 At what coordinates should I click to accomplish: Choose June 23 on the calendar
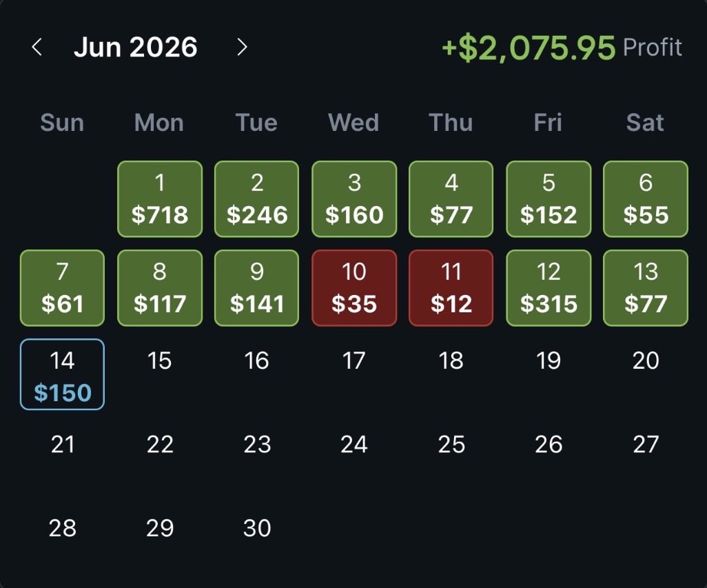tap(257, 445)
